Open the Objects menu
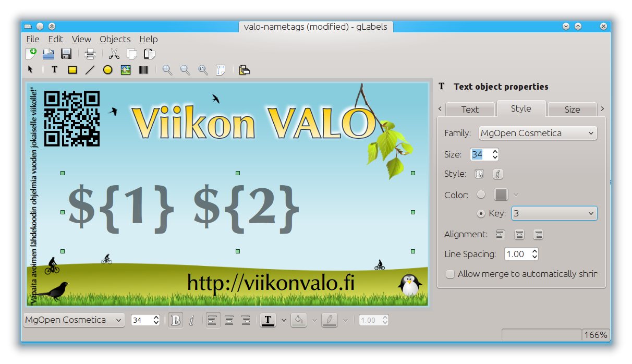The height and width of the screenshot is (364, 632). tap(115, 39)
